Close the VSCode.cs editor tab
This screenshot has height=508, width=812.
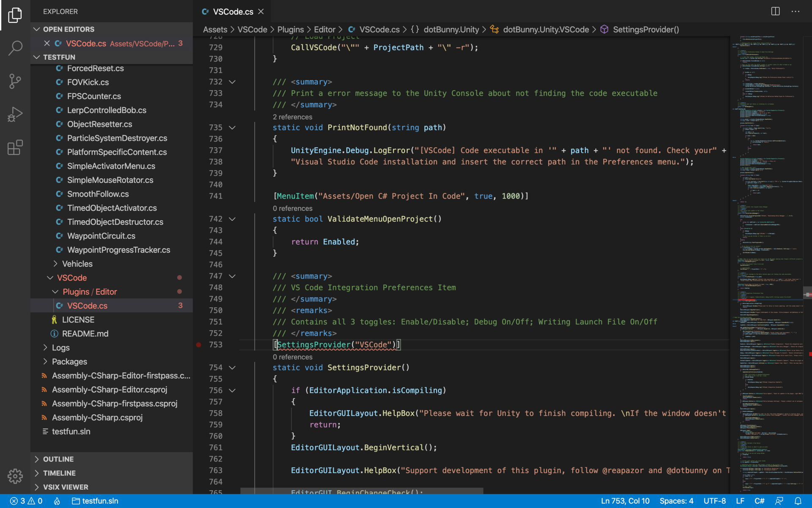click(x=261, y=11)
